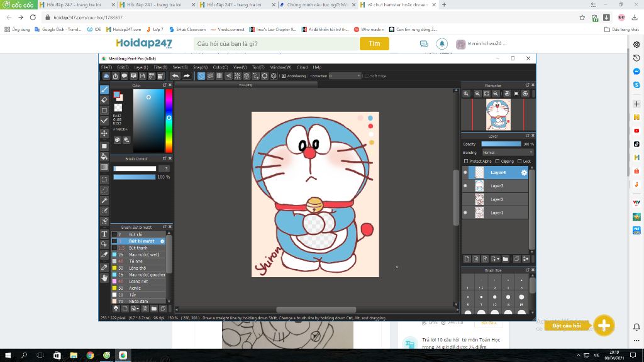
Task: Click the foreground color swatch
Action: coord(116,95)
